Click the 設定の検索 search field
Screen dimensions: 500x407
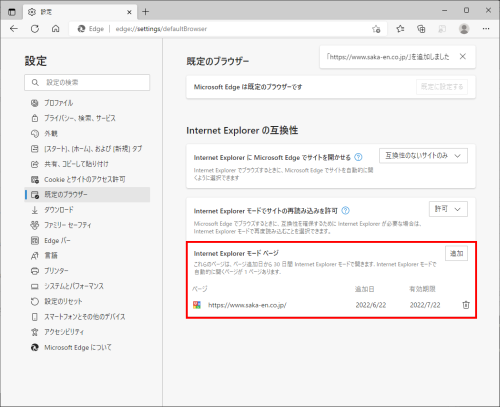click(x=87, y=82)
